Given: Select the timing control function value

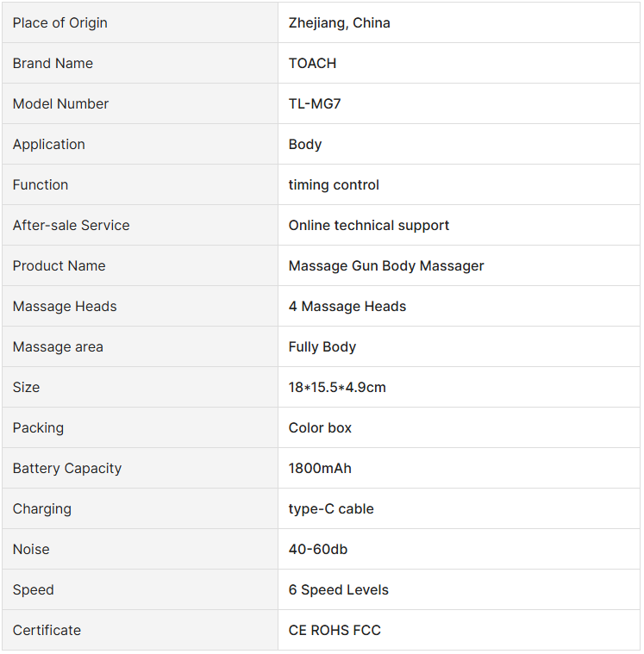Looking at the screenshot, I should (334, 184).
